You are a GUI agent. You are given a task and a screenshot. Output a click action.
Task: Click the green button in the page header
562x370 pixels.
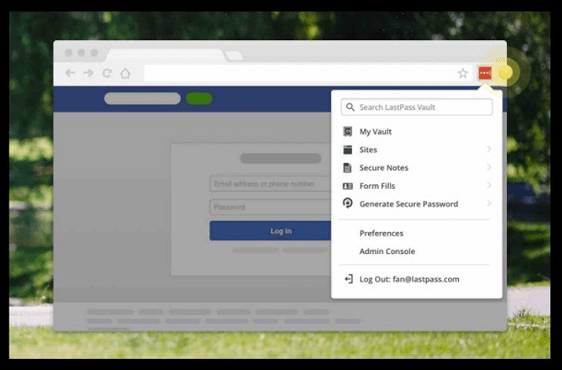tap(199, 99)
